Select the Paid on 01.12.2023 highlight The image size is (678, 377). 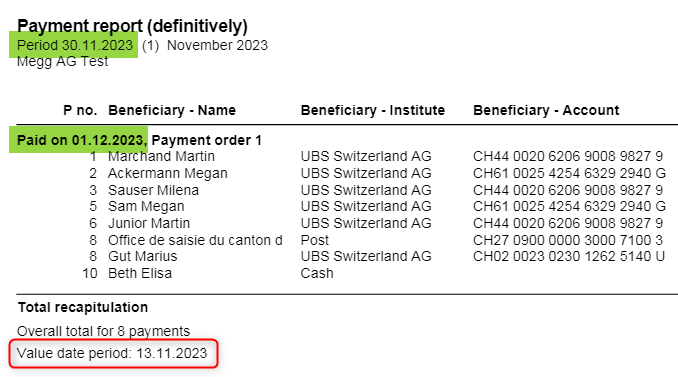pos(79,140)
